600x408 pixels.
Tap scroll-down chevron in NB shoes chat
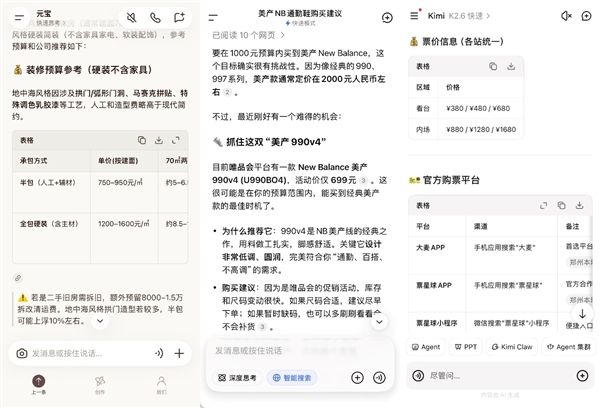point(379,322)
